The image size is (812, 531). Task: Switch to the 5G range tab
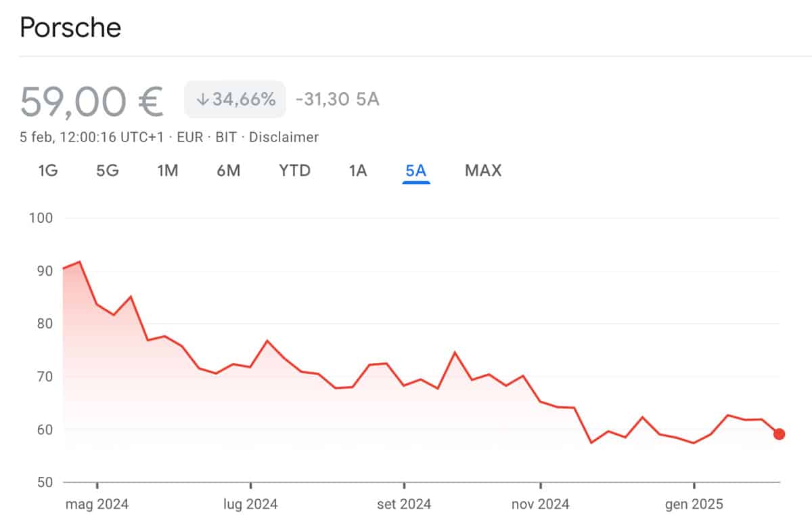108,171
